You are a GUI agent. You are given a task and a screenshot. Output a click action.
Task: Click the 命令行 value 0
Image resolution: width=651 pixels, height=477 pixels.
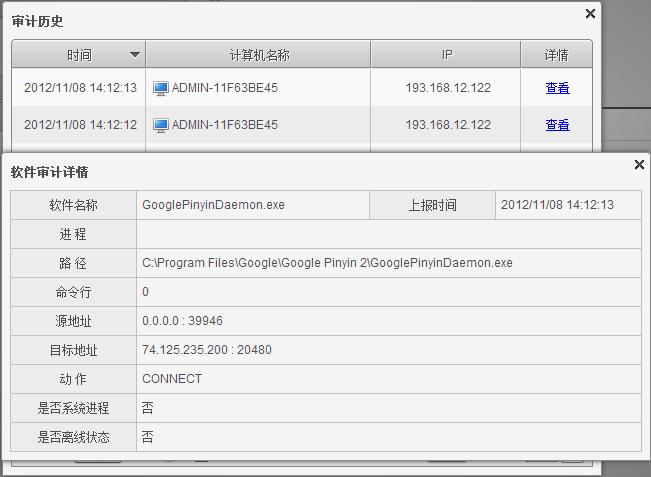click(145, 292)
